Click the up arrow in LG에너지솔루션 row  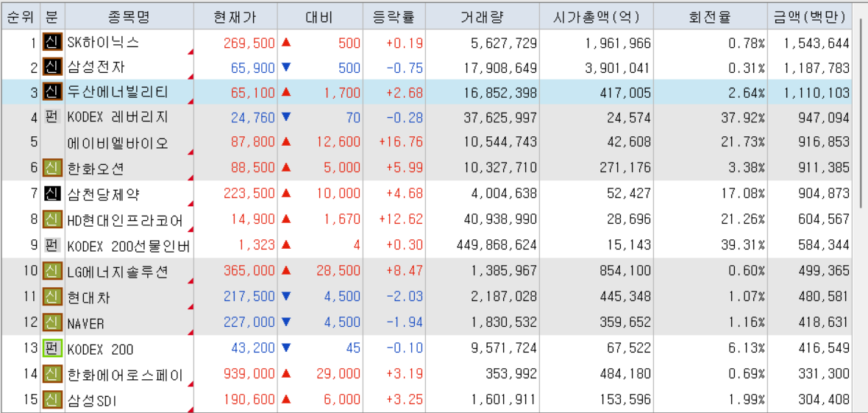coord(285,270)
